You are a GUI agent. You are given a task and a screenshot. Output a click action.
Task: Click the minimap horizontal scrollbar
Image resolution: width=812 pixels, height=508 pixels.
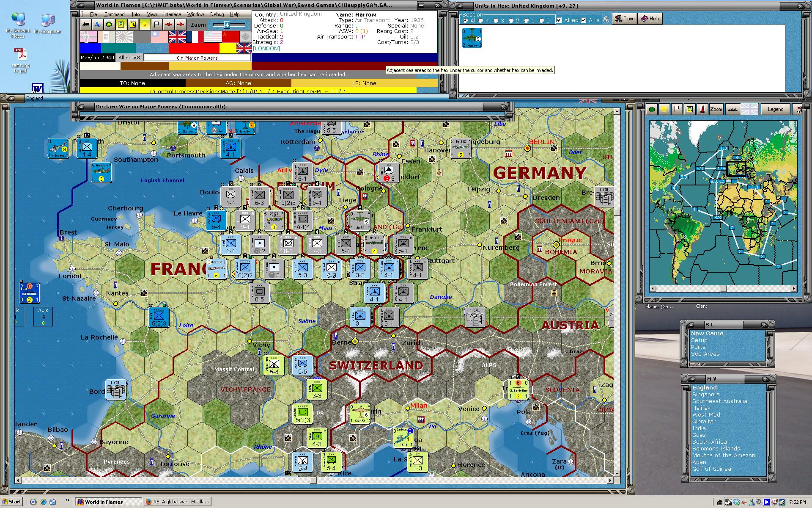724,289
